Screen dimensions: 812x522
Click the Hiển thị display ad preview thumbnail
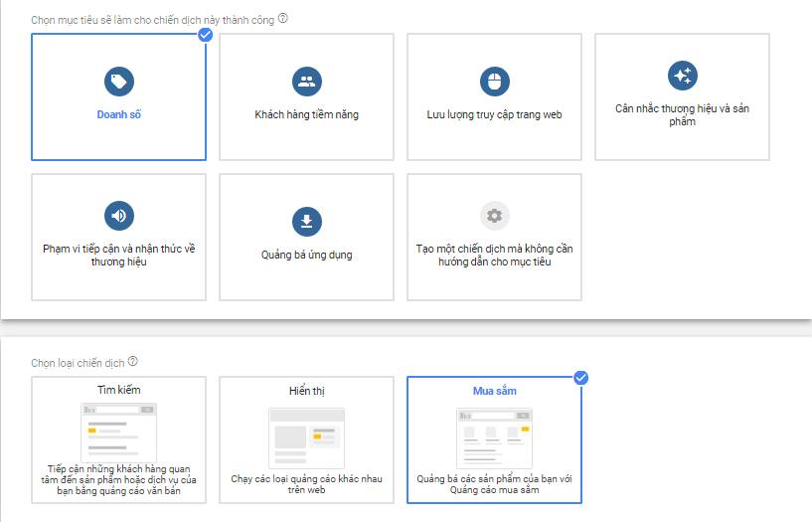306,436
